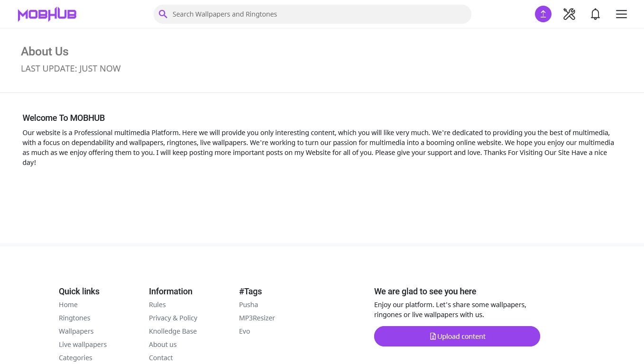This screenshot has height=364, width=644.
Task: Click the Information footer heading
Action: click(x=171, y=291)
